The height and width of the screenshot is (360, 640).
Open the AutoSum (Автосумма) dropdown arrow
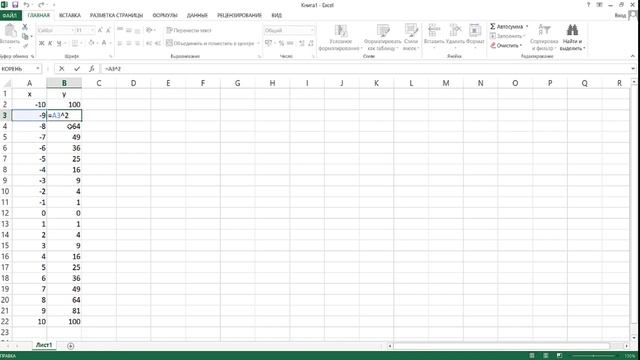coord(527,27)
